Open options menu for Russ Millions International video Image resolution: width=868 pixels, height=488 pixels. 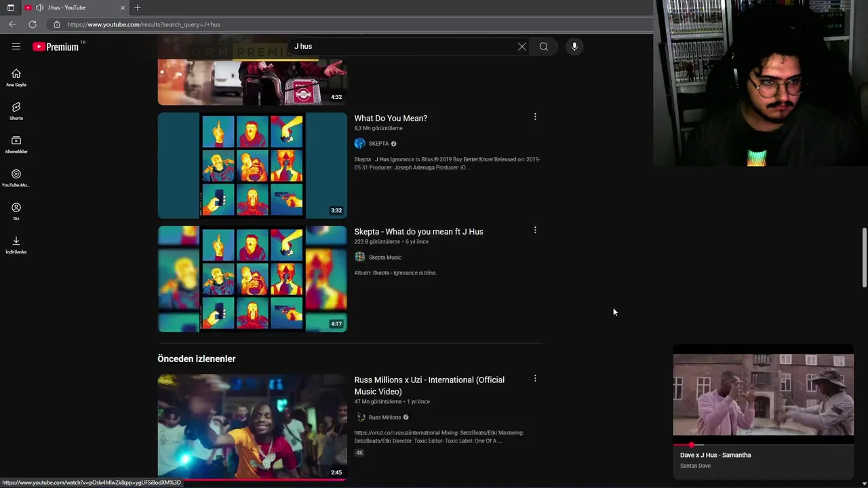(535, 378)
